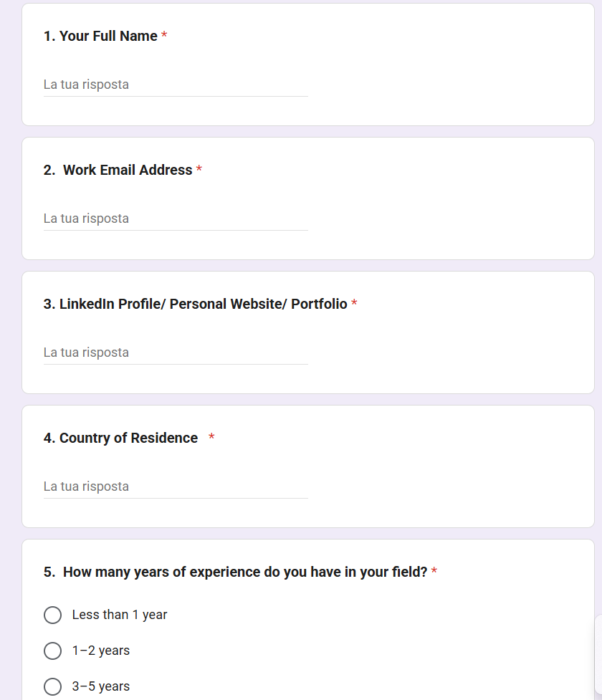Image resolution: width=602 pixels, height=700 pixels.
Task: Click the red asterisk beside 'Your Full Name'
Action: coord(164,36)
